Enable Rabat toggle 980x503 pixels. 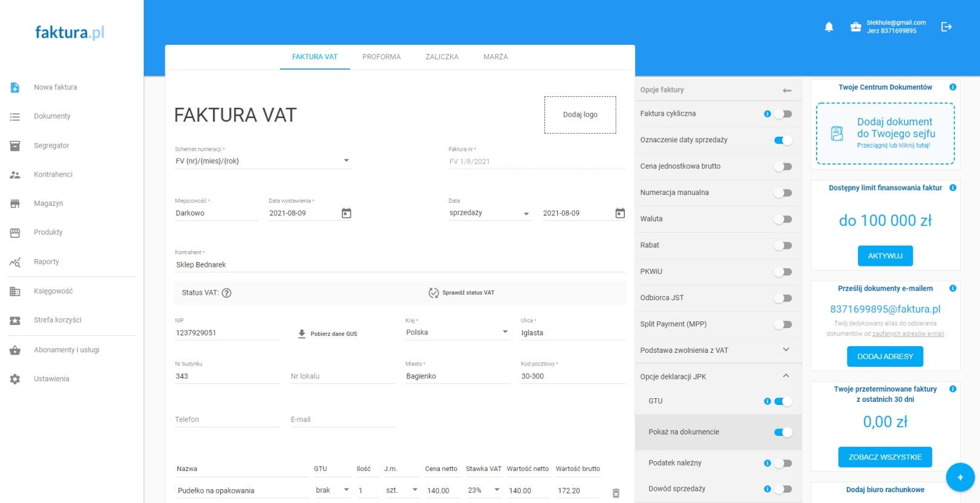[783, 246]
